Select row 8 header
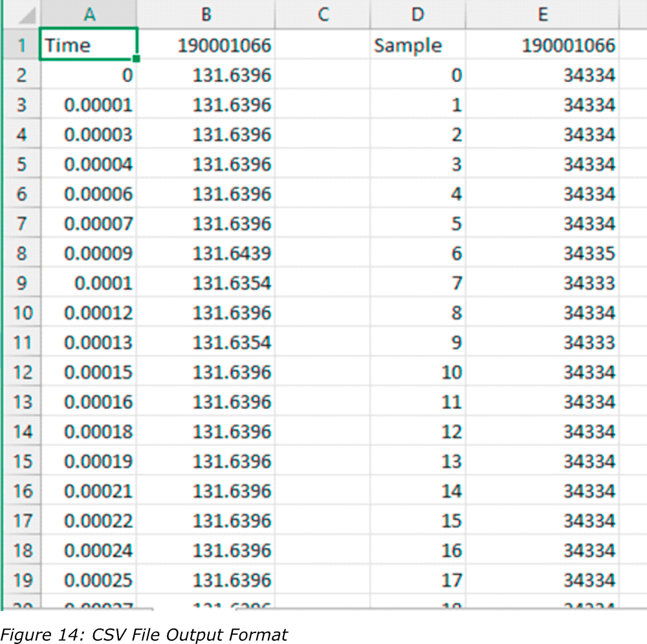This screenshot has height=644, width=647. [22, 253]
